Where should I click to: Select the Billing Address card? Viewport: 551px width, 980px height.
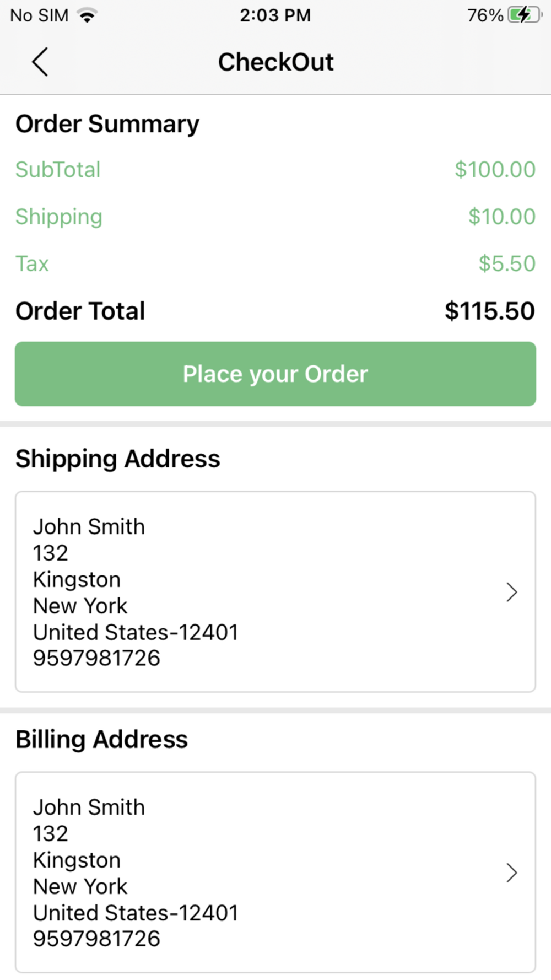275,872
